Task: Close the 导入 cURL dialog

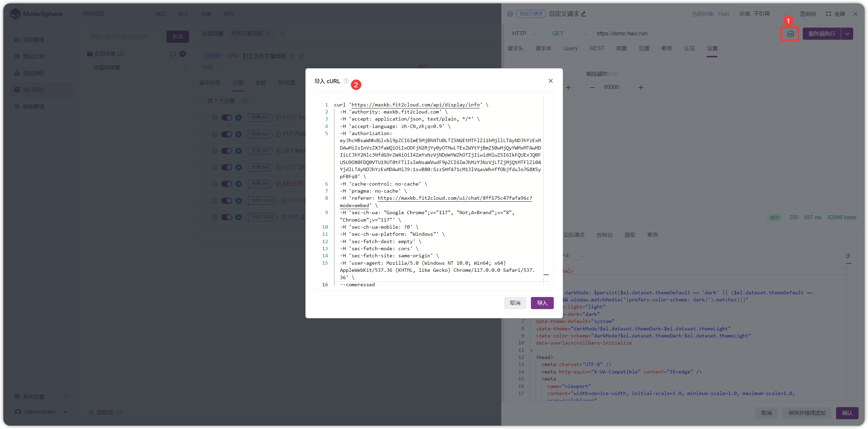Action: click(x=551, y=80)
